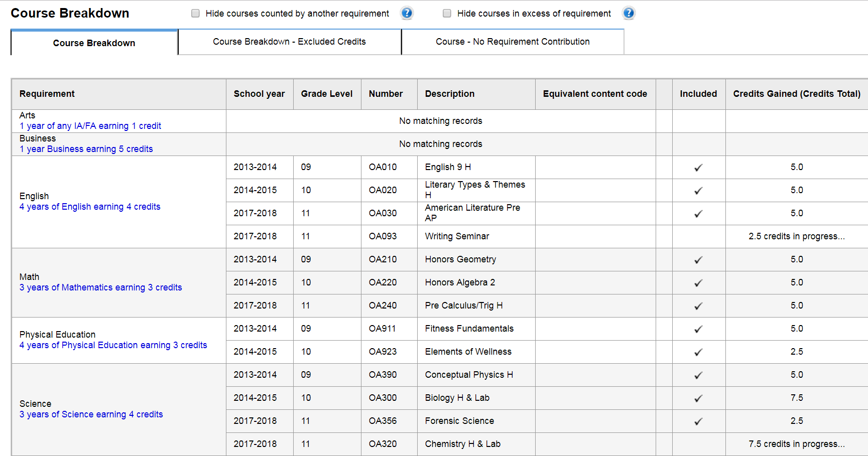Toggle the Included checkmark for Biology H & Lab
Screen dimensions: 868x456
click(698, 398)
